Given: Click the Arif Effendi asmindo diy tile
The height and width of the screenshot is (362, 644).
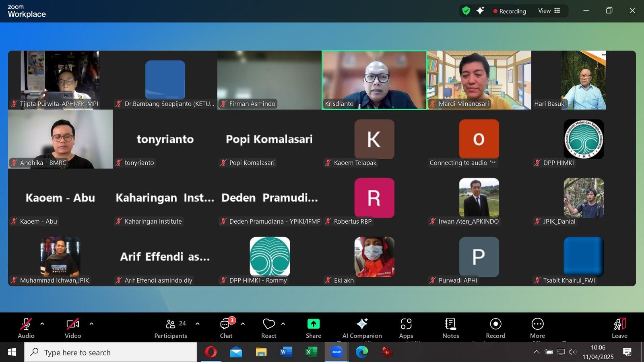Looking at the screenshot, I should point(165,257).
